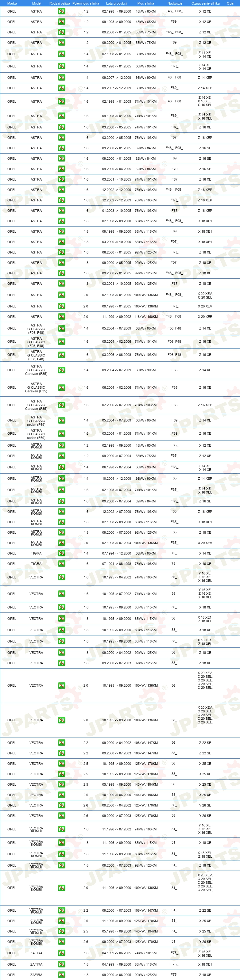Click the fuel icon in the ZAFIRA X 18 XE1 row
The image size is (240, 980).
61,964
